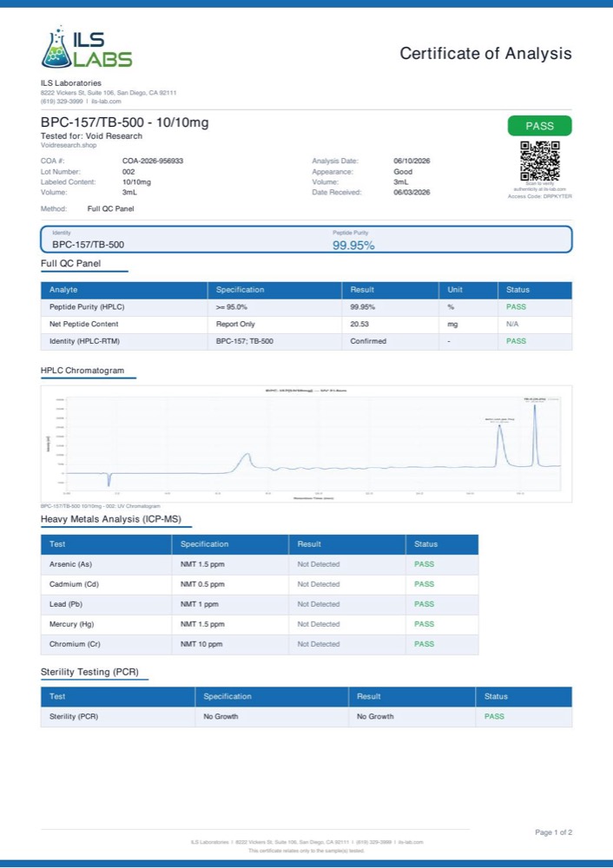The width and height of the screenshot is (613, 868).
Task: Open the ils-lab.com link in the header
Action: tap(106, 102)
